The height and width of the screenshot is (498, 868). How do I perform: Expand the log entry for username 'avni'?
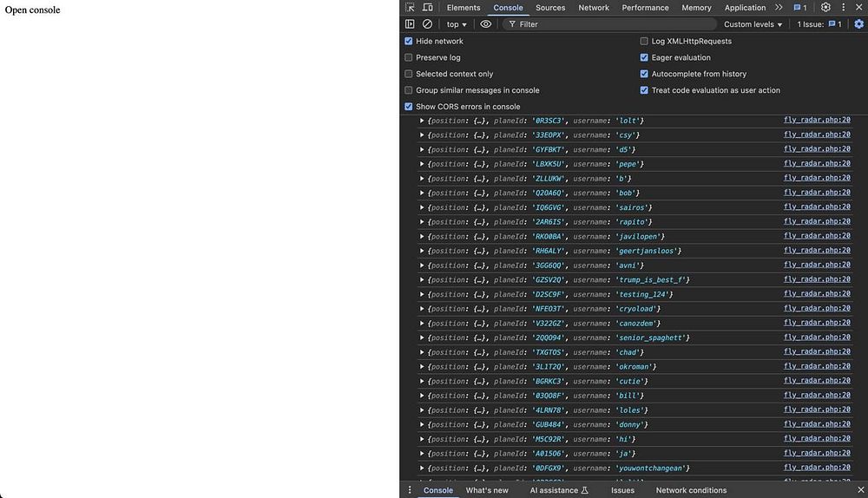pyautogui.click(x=422, y=265)
